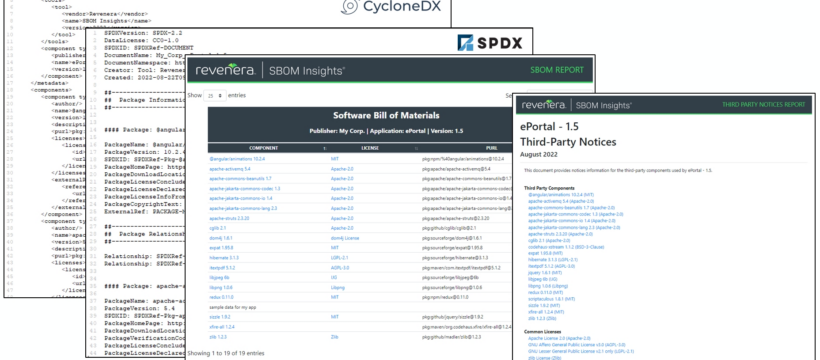Open libjpeg 6b component link in SBOM table
820x360 pixels.
pyautogui.click(x=220, y=277)
